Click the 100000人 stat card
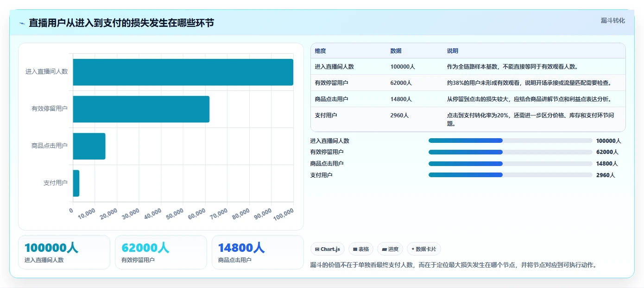644x288 pixels. [64, 252]
